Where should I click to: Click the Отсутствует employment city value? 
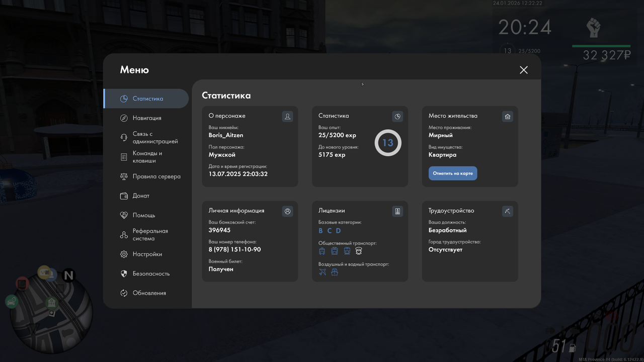point(445,249)
